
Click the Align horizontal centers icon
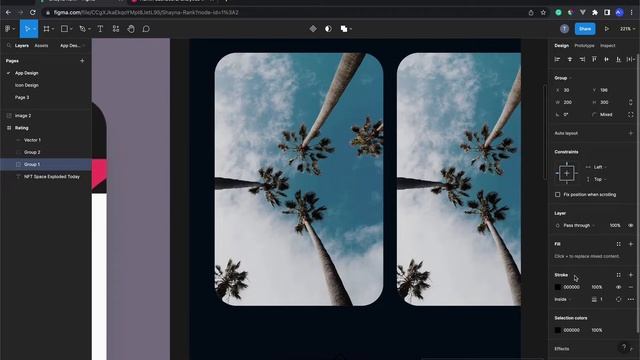click(x=570, y=60)
